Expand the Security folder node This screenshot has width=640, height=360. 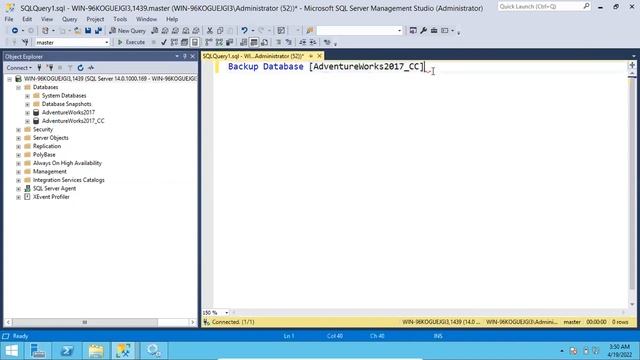[19, 129]
